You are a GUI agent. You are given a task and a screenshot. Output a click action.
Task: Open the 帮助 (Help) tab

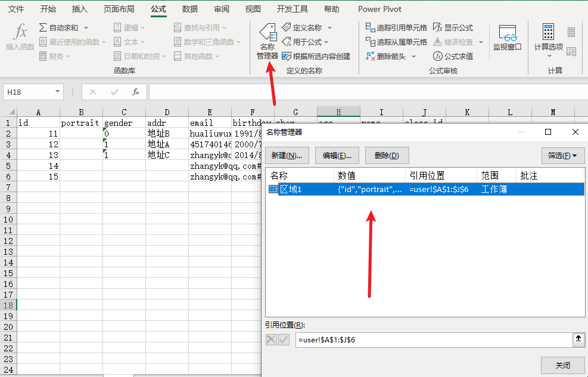[x=332, y=9]
